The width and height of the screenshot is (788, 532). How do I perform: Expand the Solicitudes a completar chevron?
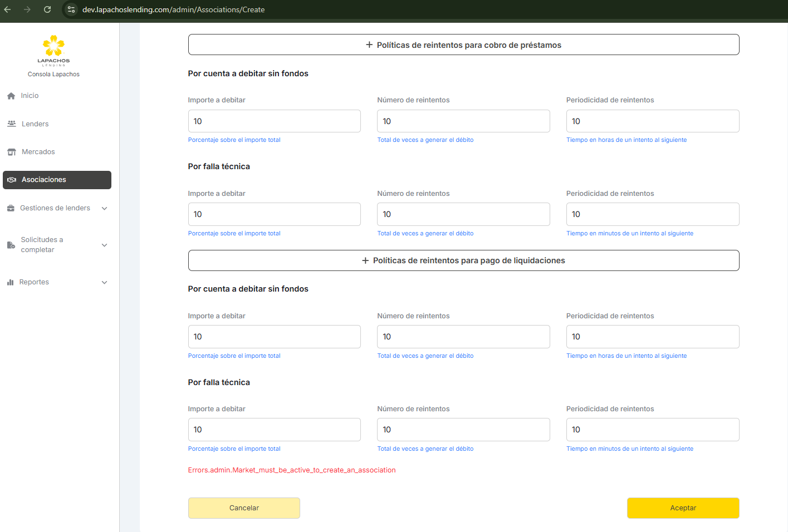pos(104,245)
